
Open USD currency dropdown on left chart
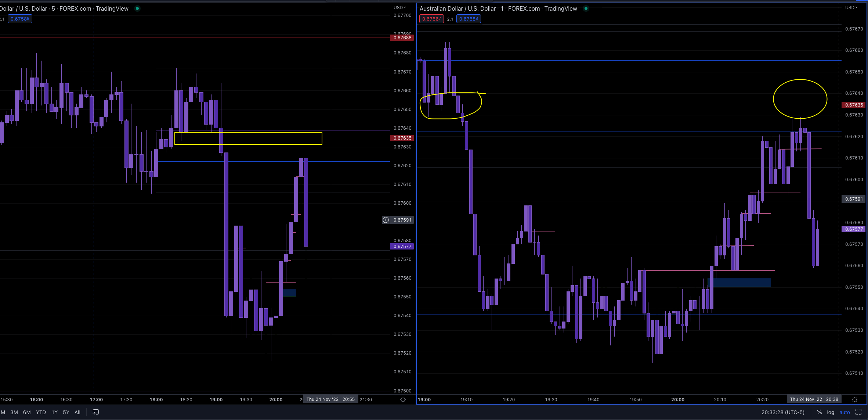[399, 7]
